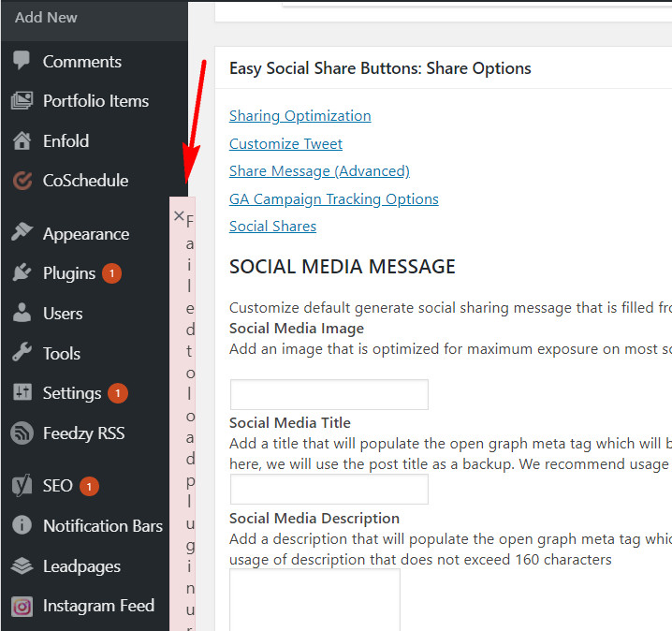Open the Plugins menu label
The height and width of the screenshot is (631, 672).
tap(69, 273)
